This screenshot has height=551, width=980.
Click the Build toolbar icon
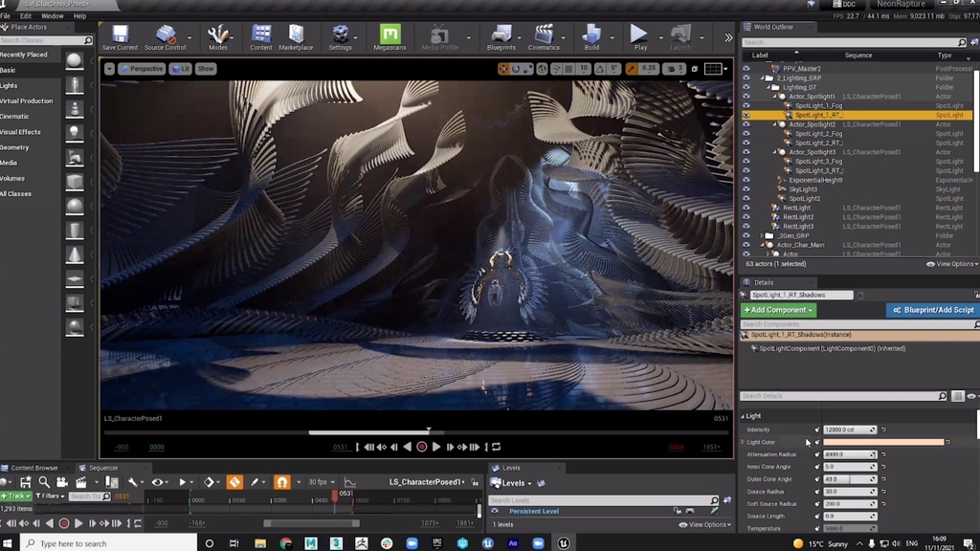coord(591,37)
